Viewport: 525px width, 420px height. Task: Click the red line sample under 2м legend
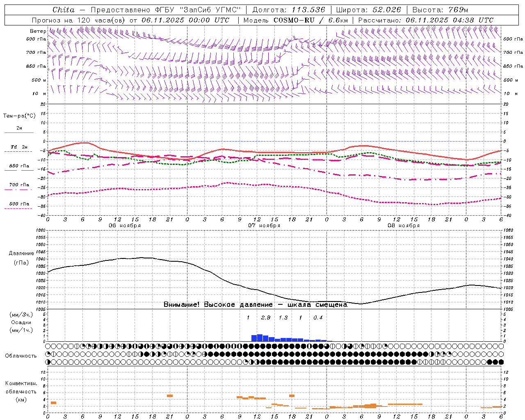pos(19,133)
